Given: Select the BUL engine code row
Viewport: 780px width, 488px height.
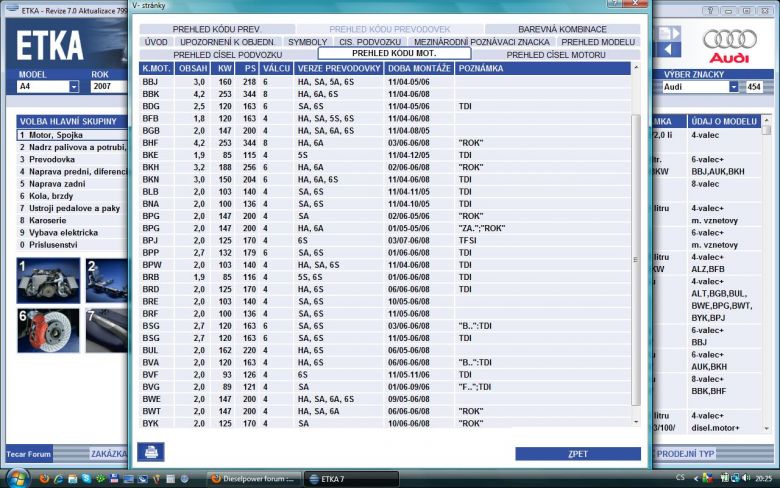Looking at the screenshot, I should (385, 350).
